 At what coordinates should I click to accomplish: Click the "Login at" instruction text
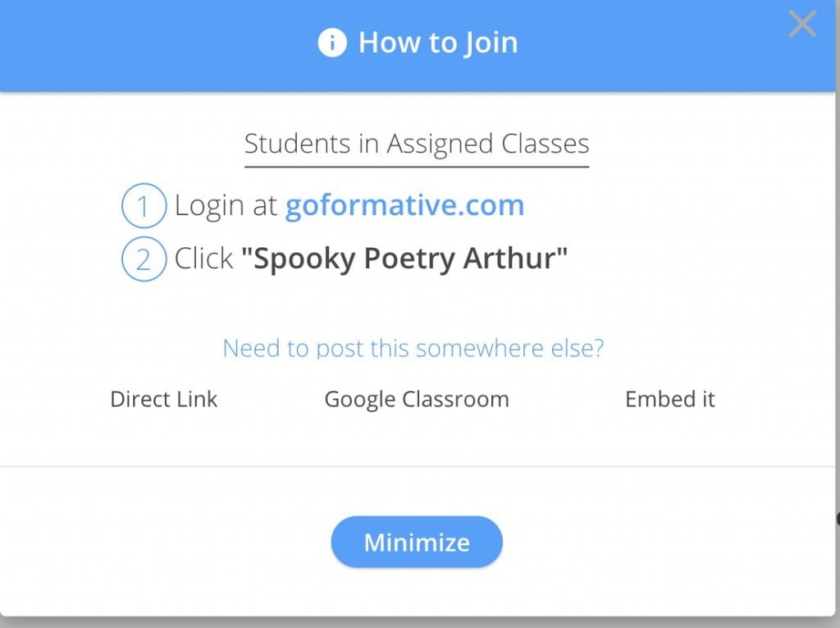pos(226,205)
